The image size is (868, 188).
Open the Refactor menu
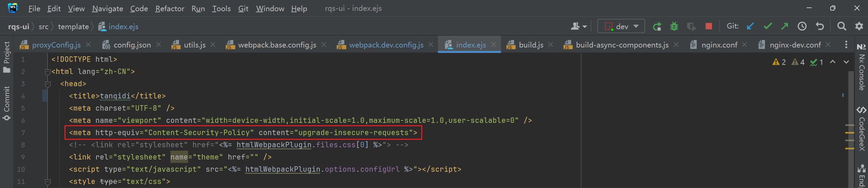(x=170, y=8)
